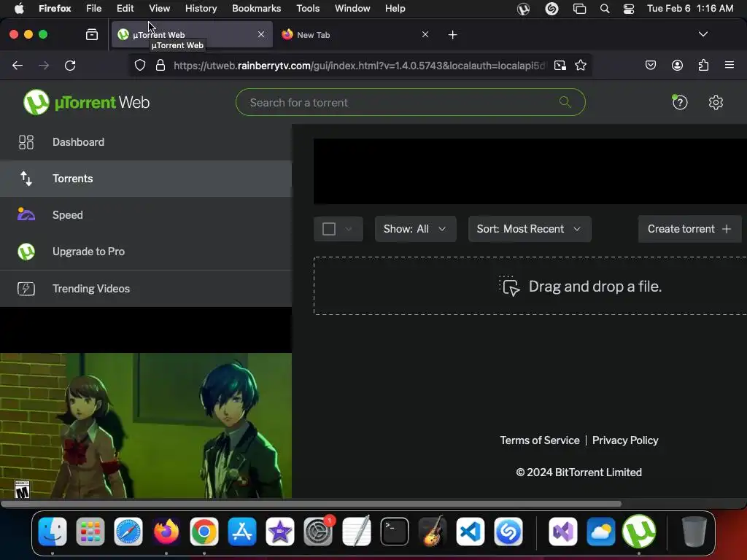This screenshot has width=747, height=560.
Task: Click the browser forward arrow
Action: tap(44, 65)
